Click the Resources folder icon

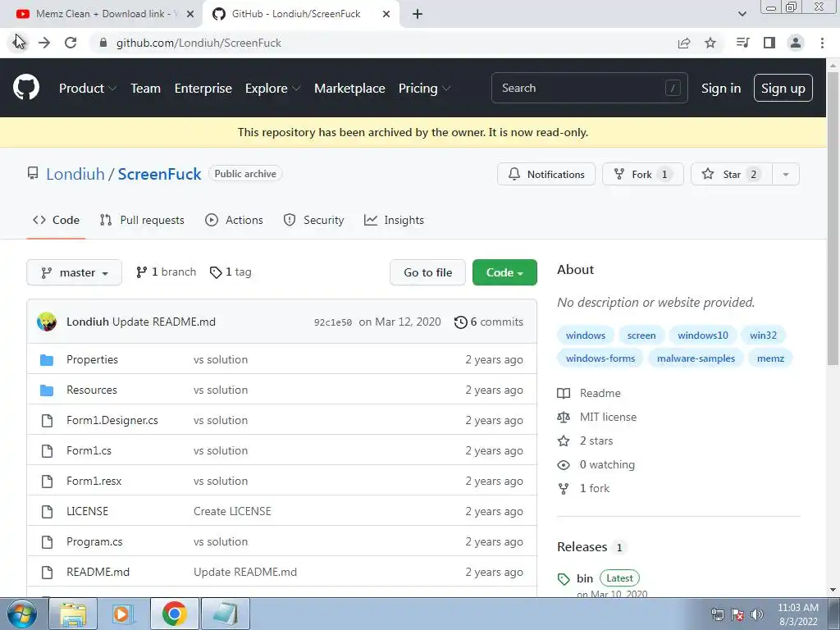(x=47, y=390)
